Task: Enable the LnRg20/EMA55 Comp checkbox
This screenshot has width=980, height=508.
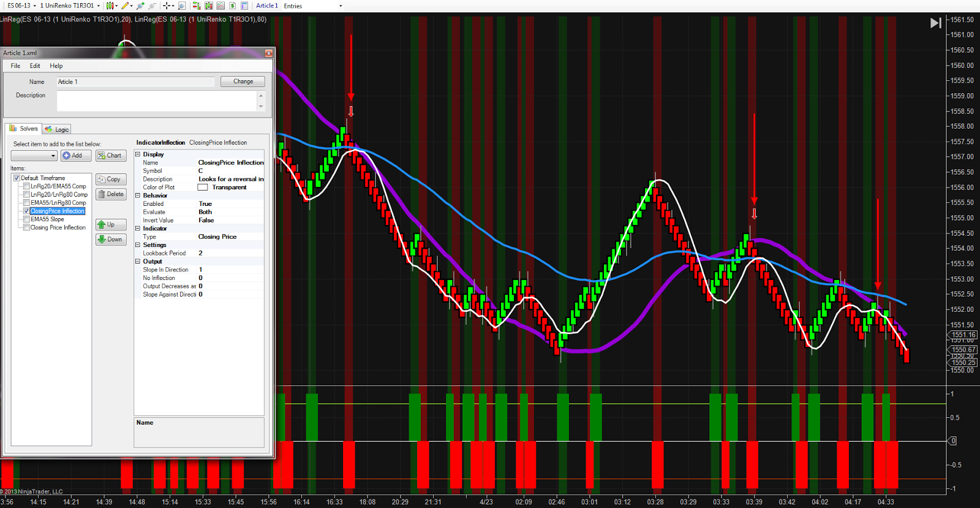Action: 26,186
